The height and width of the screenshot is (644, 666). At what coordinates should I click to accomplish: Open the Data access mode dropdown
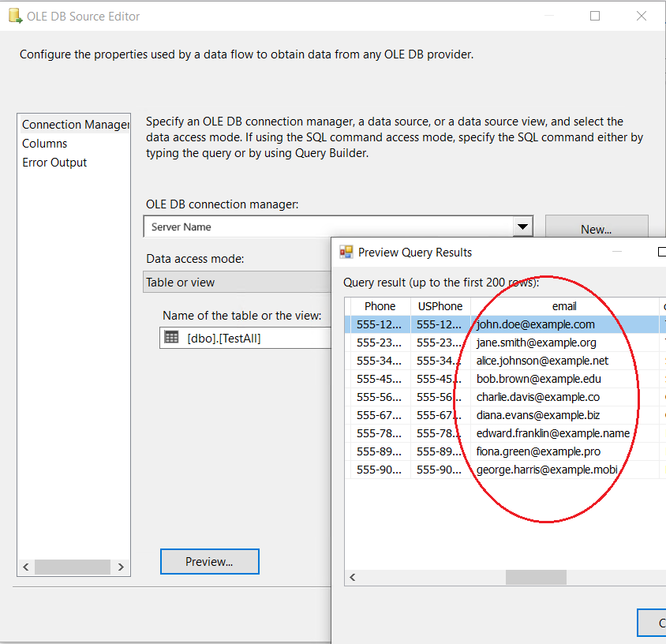point(237,283)
